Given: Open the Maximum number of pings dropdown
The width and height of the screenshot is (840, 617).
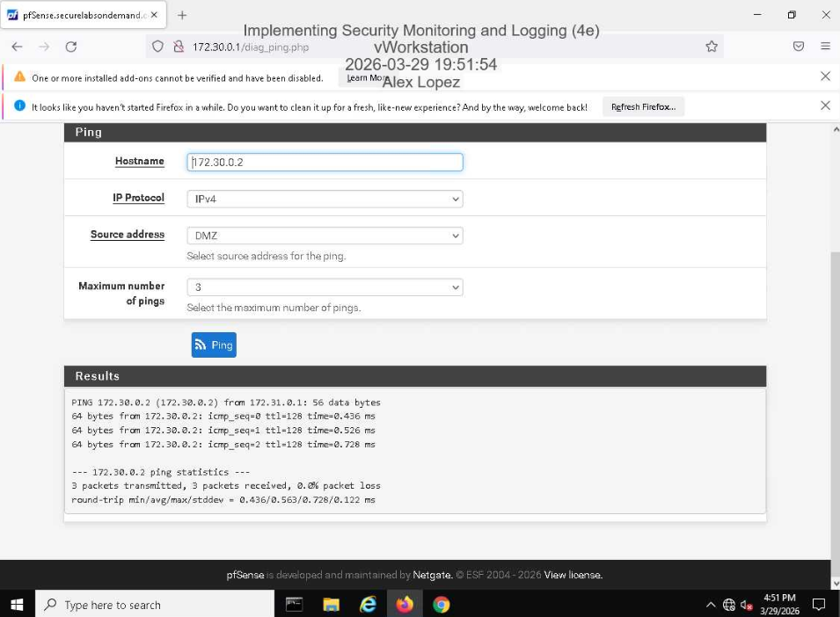Looking at the screenshot, I should 325,287.
